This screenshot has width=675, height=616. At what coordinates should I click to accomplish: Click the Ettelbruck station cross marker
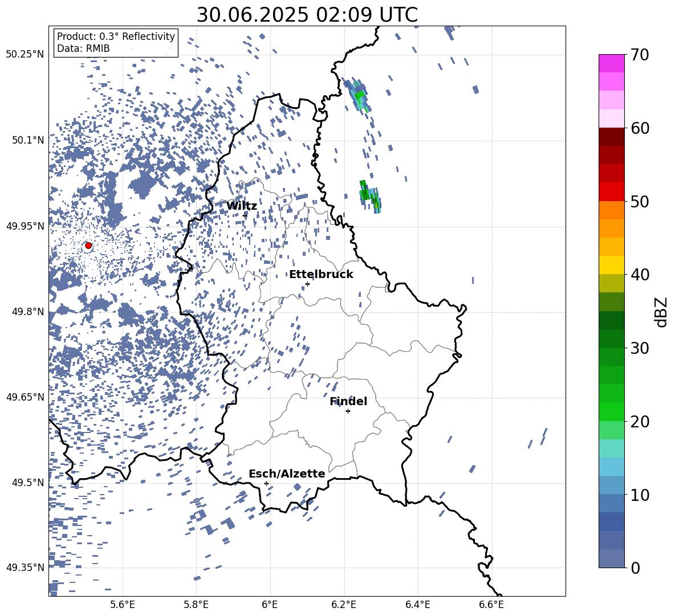pyautogui.click(x=307, y=284)
